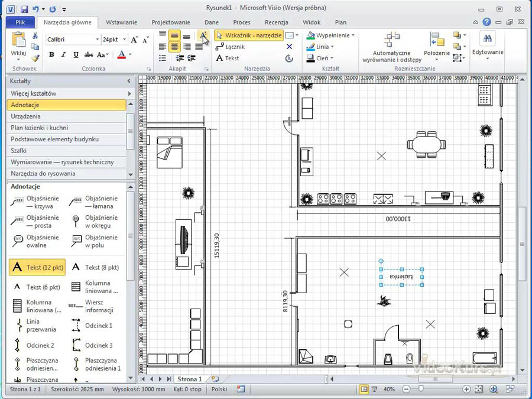Increase paragraph indent icon
Image resolution: width=532 pixels, height=399 pixels.
pos(192,58)
